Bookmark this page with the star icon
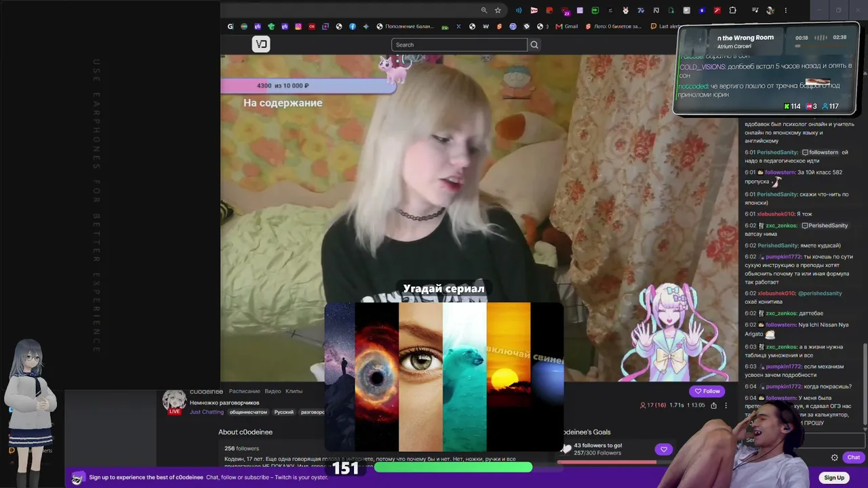The image size is (868, 488). 498,10
